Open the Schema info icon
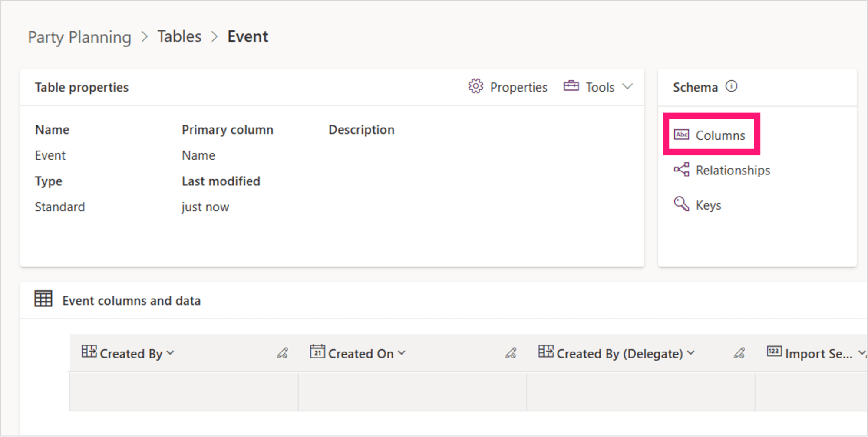 [x=731, y=86]
